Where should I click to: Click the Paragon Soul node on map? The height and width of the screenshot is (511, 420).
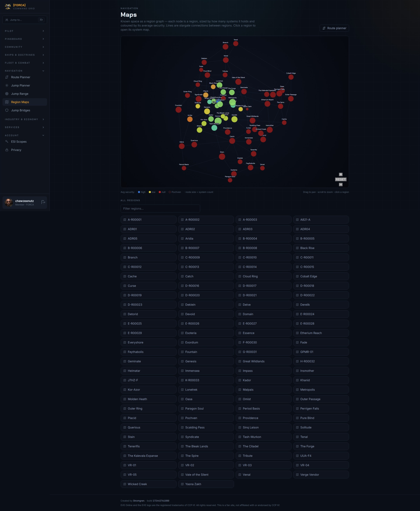[x=230, y=180]
